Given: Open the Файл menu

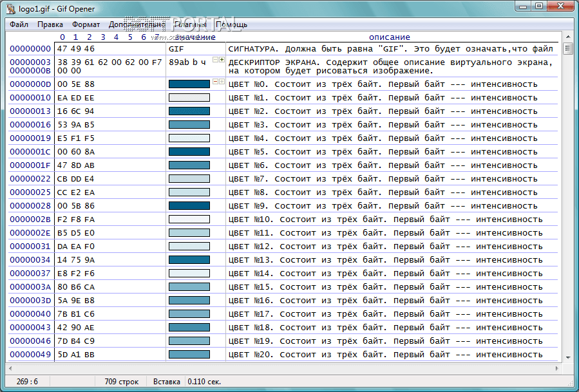Looking at the screenshot, I should click(19, 24).
